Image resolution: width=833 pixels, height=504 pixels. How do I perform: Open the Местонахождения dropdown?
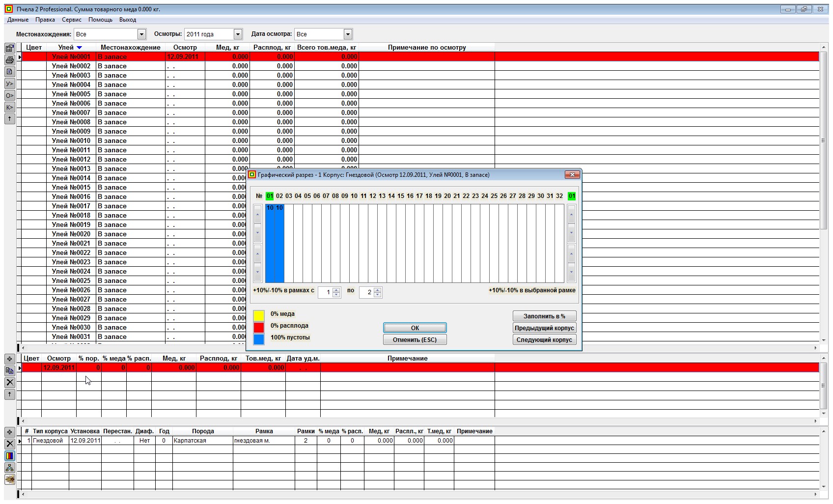142,34
